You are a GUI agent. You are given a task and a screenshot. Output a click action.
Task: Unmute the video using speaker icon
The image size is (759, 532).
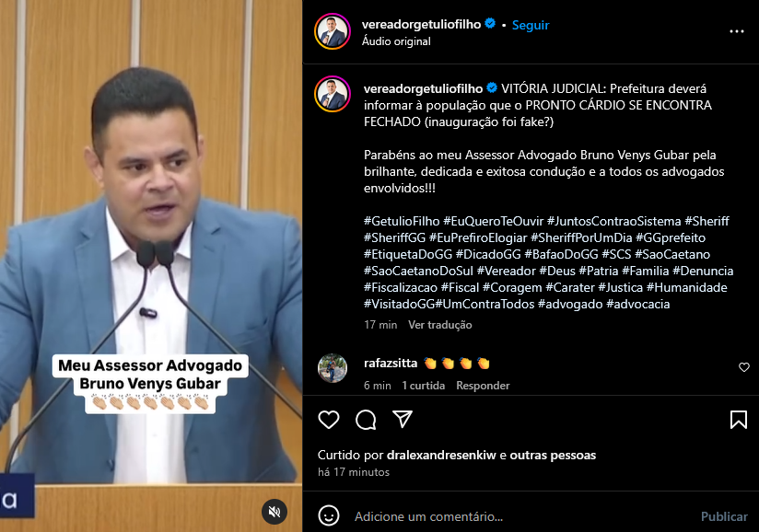(274, 512)
